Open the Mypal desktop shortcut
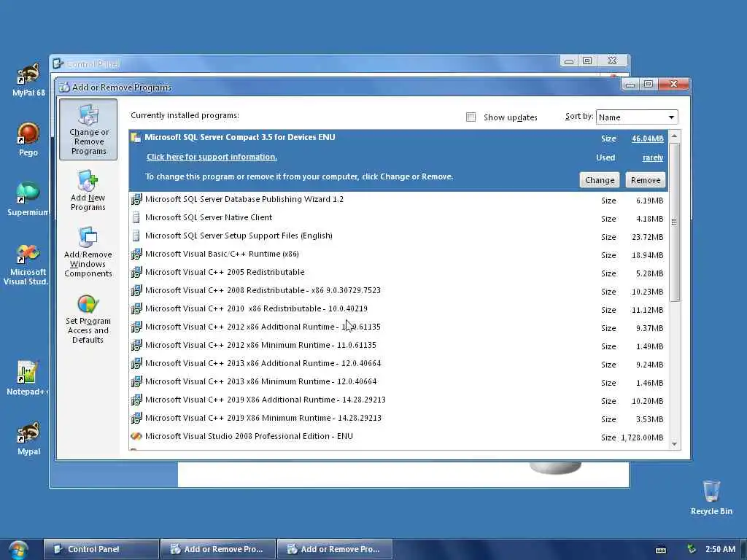The height and width of the screenshot is (560, 747). (28, 438)
